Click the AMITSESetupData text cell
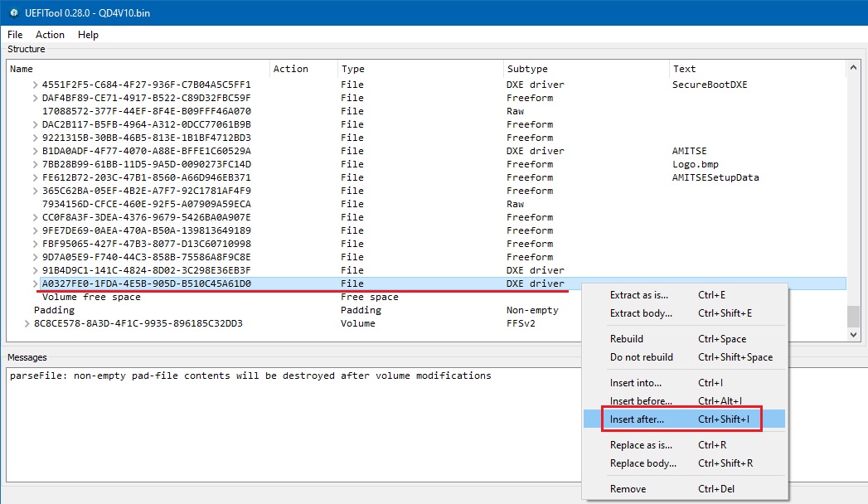868x504 pixels. click(x=715, y=177)
